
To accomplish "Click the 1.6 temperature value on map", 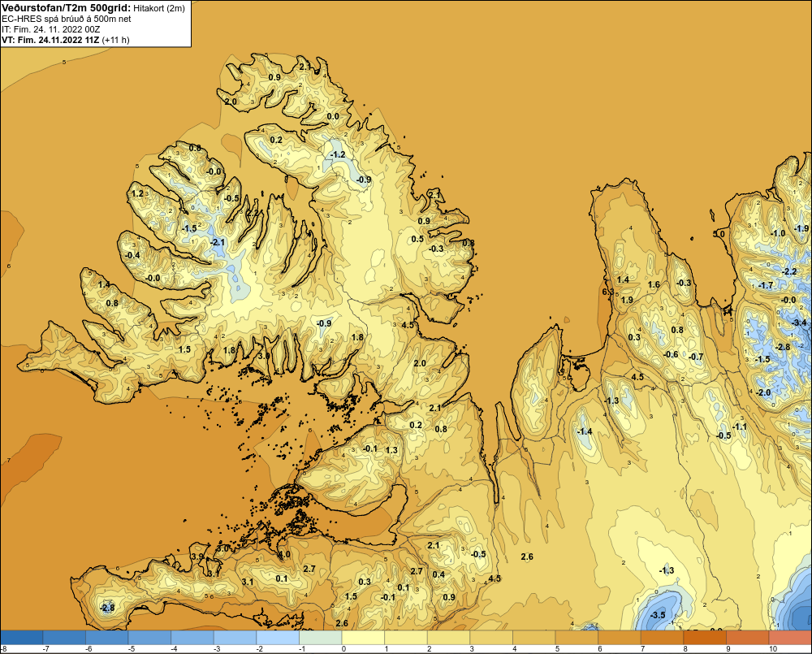I will (654, 284).
